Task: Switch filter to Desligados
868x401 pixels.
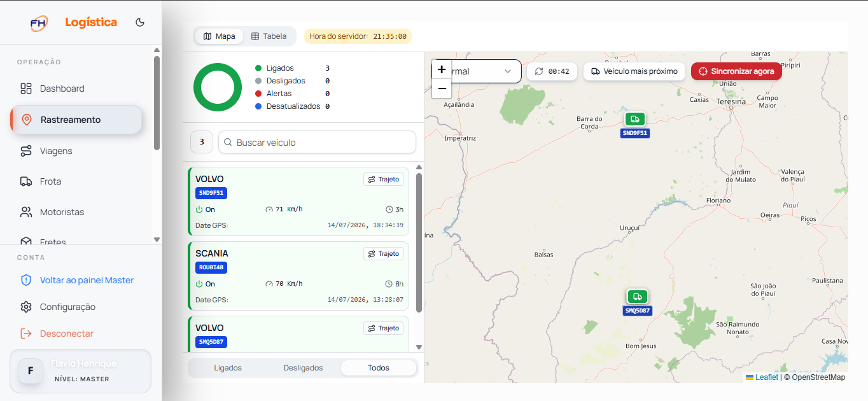Action: (x=303, y=368)
